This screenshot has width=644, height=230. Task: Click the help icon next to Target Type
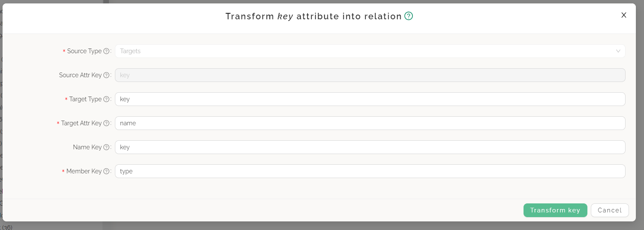(x=106, y=99)
